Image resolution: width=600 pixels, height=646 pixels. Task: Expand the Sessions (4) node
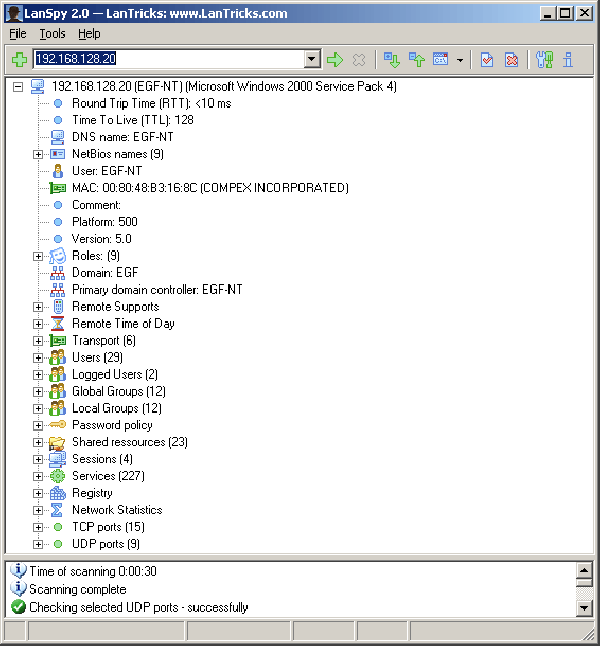pyautogui.click(x=38, y=459)
